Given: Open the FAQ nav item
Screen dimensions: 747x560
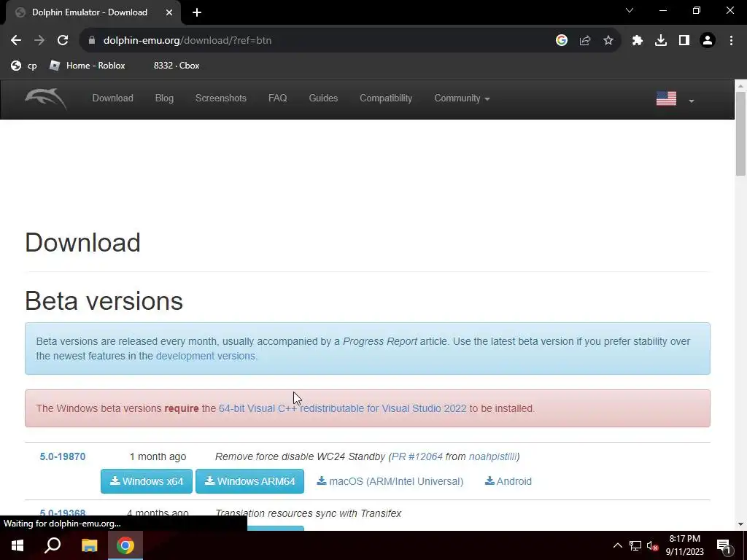Looking at the screenshot, I should [278, 98].
